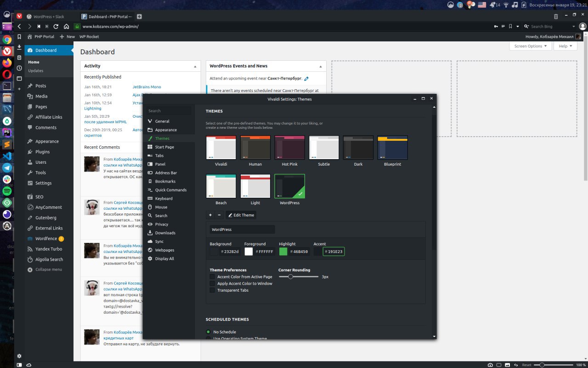Screen dimensions: 588x368
Task: Enable Accent Color from Active Page
Action: [x=212, y=277]
